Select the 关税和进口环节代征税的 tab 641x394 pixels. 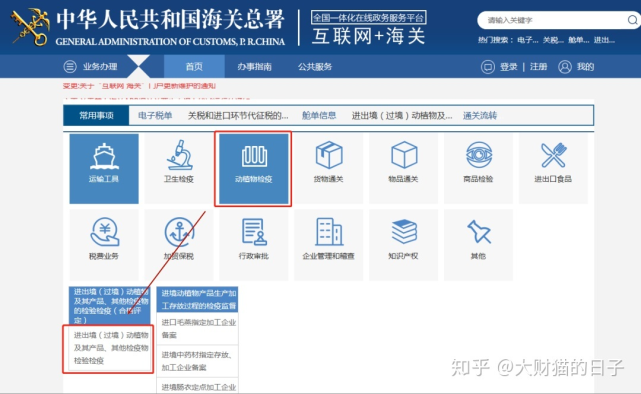(x=238, y=115)
